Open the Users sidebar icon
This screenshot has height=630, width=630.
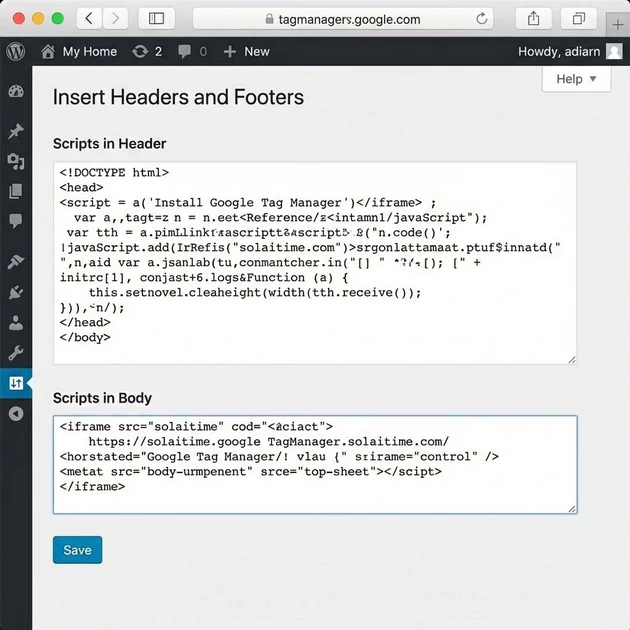pyautogui.click(x=16, y=323)
